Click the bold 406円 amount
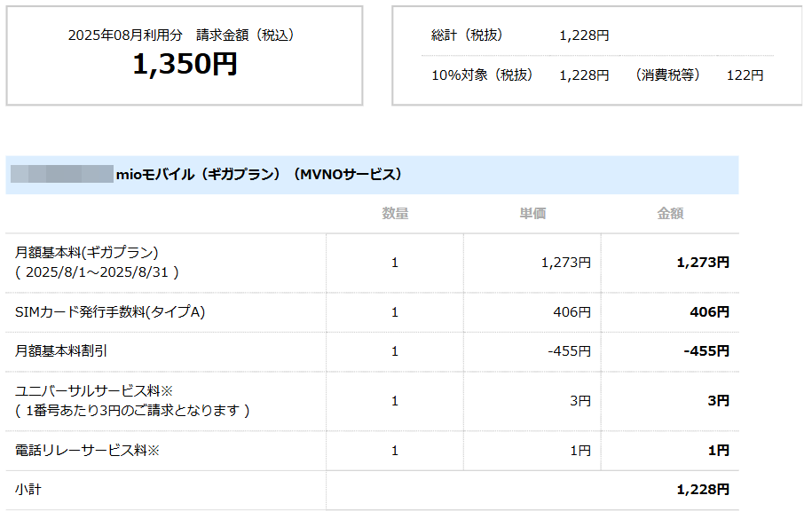This screenshot has height=519, width=812. coord(709,312)
